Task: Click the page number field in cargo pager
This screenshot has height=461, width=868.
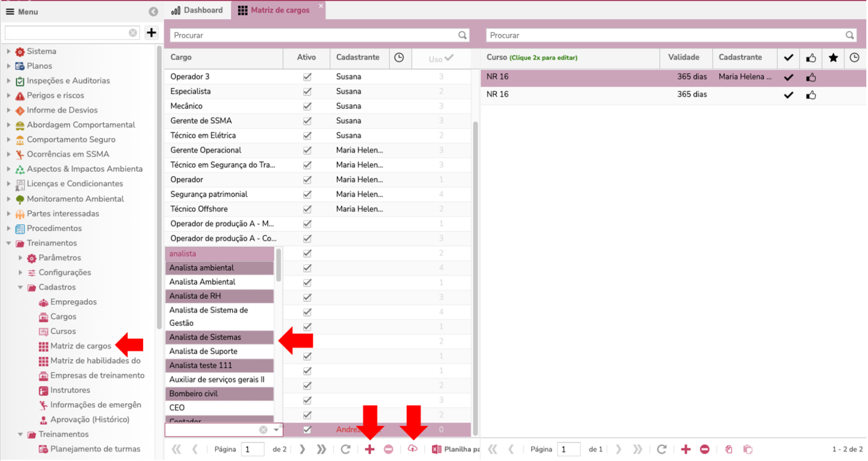Action: coord(253,449)
